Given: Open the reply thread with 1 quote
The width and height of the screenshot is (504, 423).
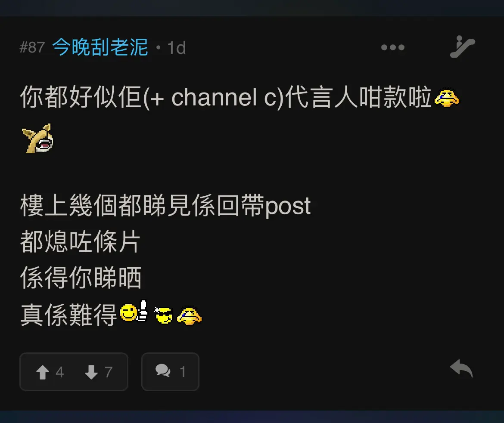Looking at the screenshot, I should coord(170,372).
